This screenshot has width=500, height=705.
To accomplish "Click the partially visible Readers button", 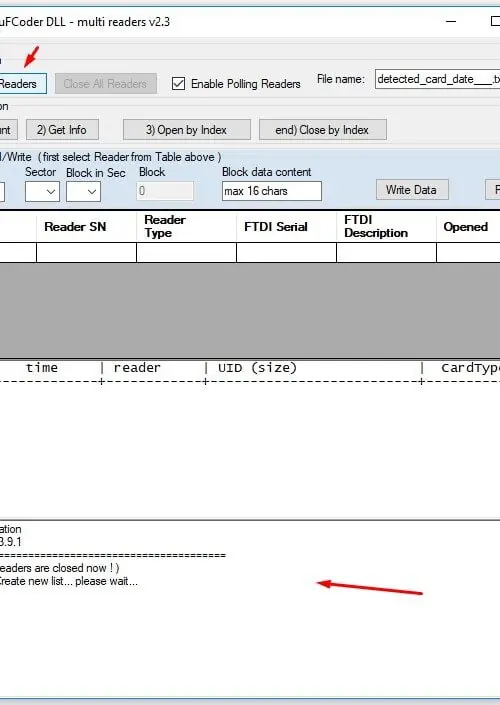I will (22, 84).
